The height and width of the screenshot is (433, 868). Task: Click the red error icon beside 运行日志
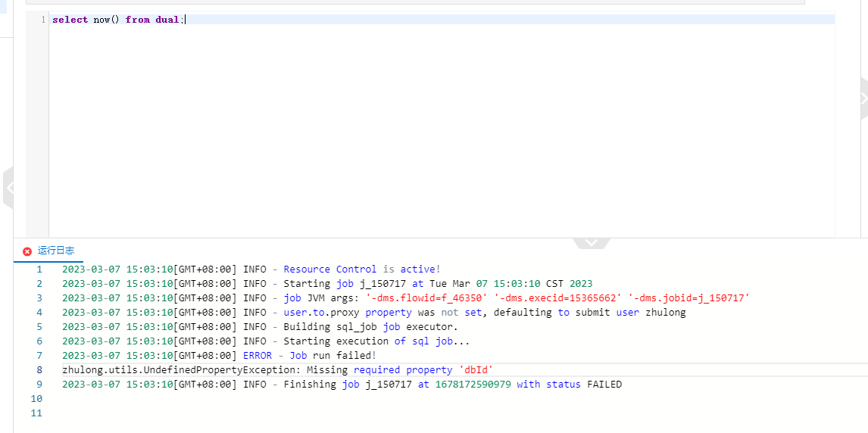pos(27,251)
